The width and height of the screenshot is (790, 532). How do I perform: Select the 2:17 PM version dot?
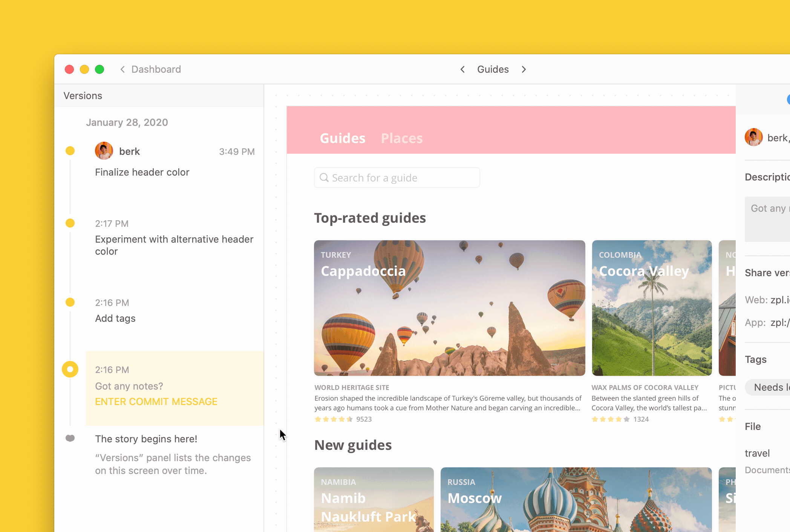70,223
